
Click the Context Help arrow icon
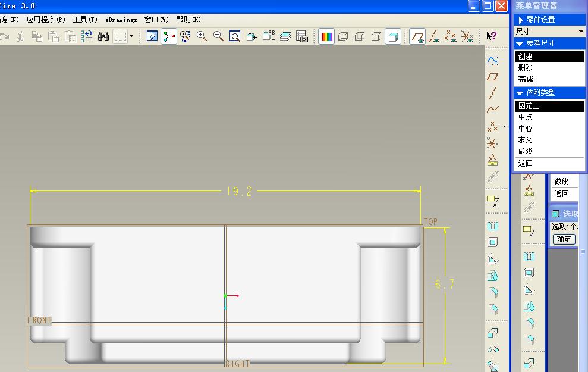click(x=491, y=36)
